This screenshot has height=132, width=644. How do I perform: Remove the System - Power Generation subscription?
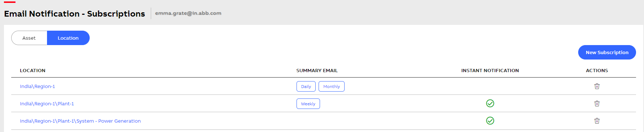coord(597,121)
